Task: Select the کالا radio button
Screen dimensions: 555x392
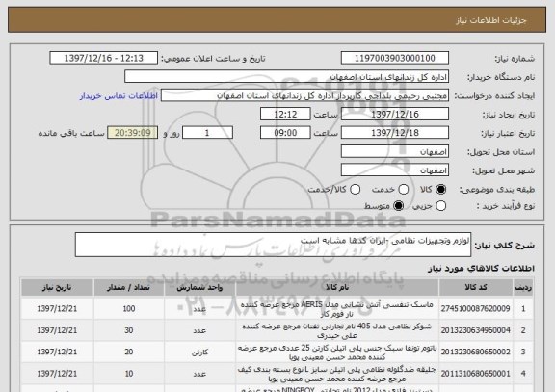Action: pyautogui.click(x=440, y=190)
